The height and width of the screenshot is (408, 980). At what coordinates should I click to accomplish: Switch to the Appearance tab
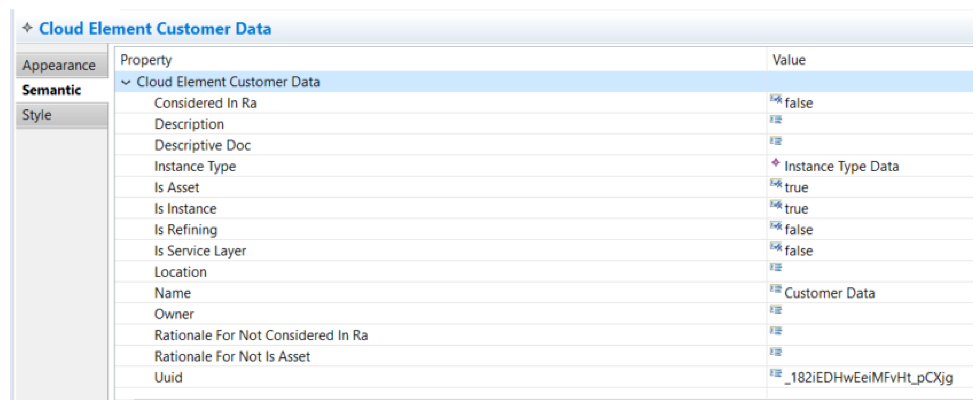pyautogui.click(x=59, y=65)
